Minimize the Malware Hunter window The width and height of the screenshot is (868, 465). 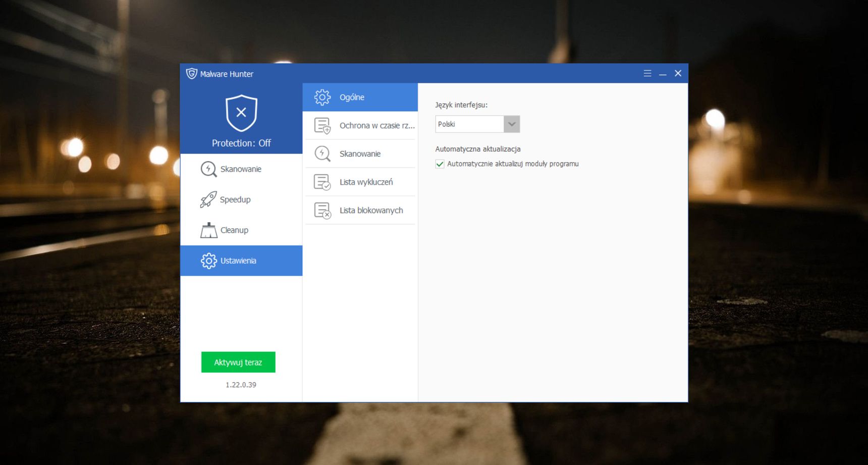(663, 74)
